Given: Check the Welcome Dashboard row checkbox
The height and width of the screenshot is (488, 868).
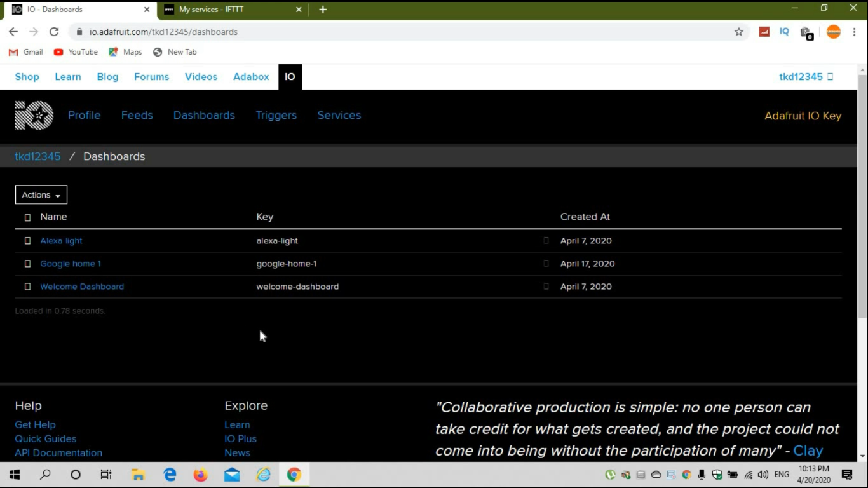Looking at the screenshot, I should coord(27,287).
